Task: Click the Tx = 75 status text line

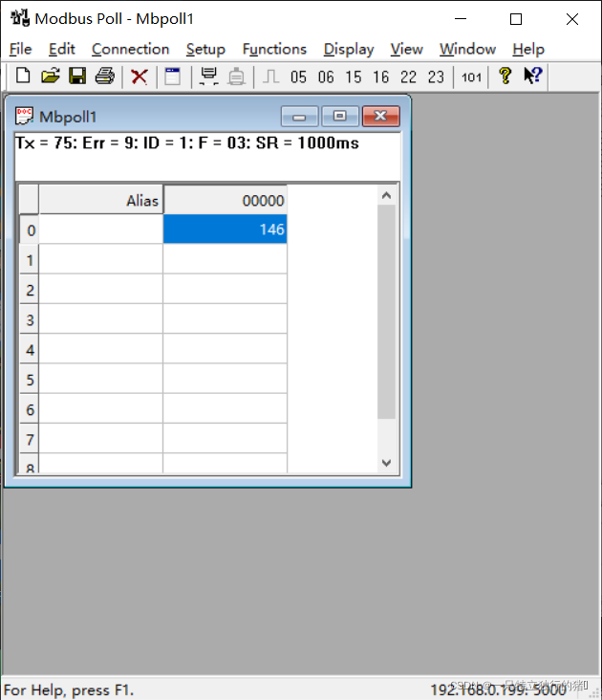Action: pyautogui.click(x=187, y=142)
